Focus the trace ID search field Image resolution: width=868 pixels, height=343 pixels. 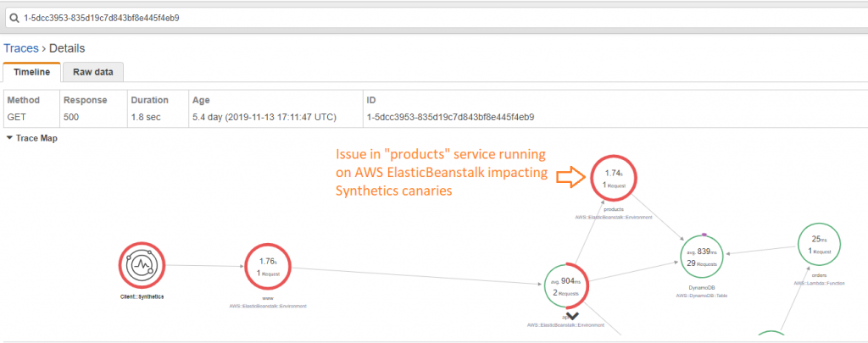point(424,17)
